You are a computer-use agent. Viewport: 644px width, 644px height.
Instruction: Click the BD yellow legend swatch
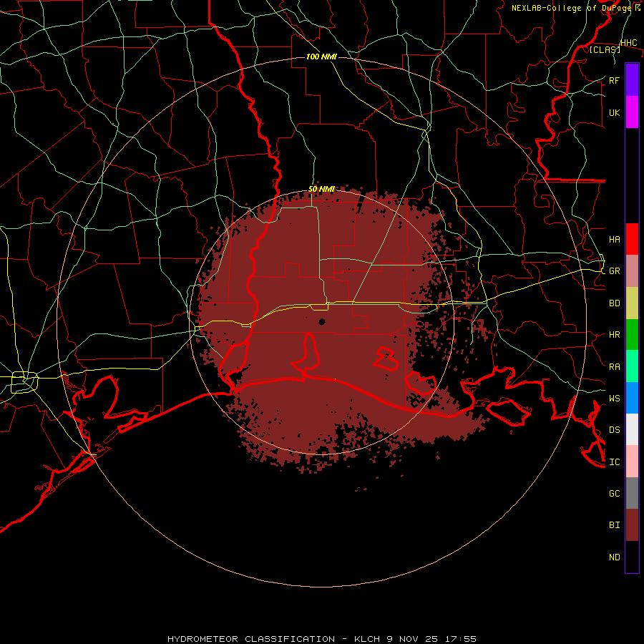[632, 303]
